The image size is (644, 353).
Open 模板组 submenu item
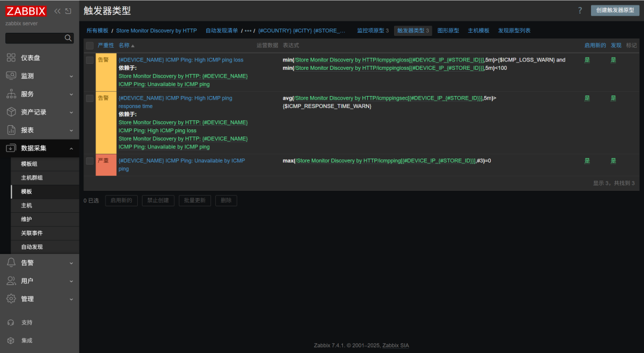coord(45,164)
